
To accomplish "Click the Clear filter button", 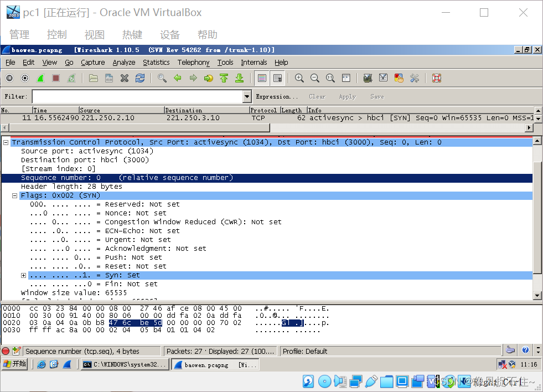I will pos(317,96).
